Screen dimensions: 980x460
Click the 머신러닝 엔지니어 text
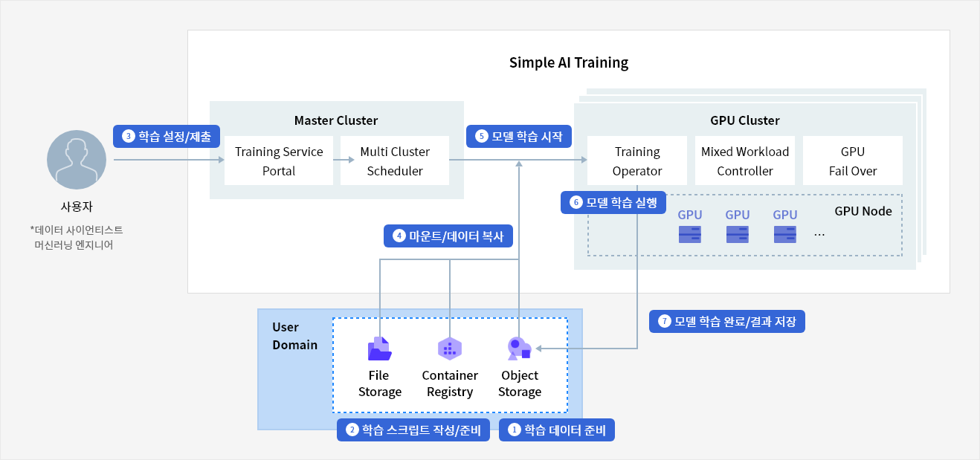point(74,244)
